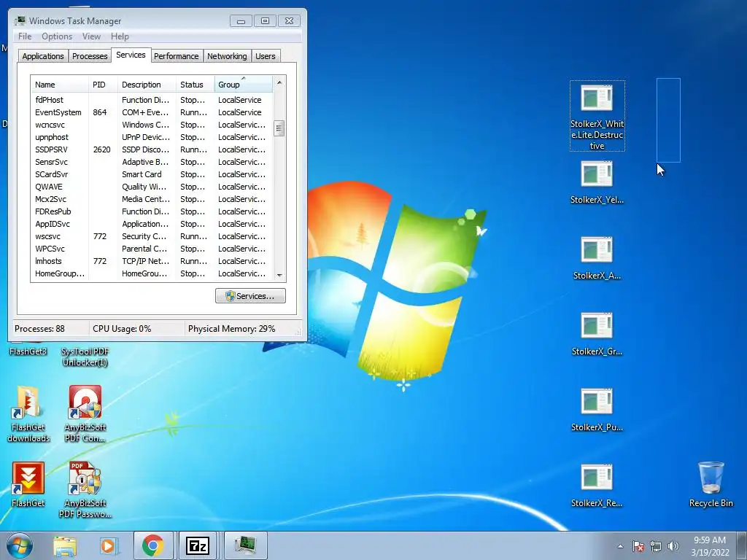Switch to the Processes tab
The height and width of the screenshot is (560, 747).
[90, 56]
